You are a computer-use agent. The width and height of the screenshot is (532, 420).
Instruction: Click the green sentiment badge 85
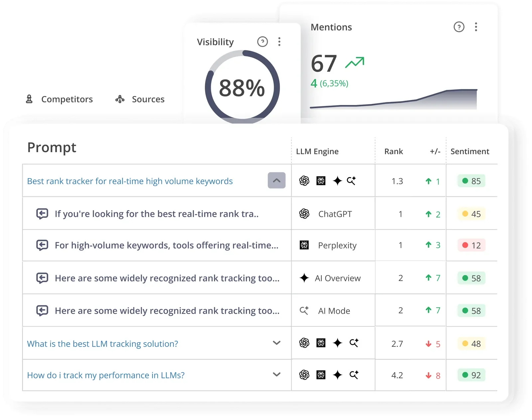coord(471,181)
